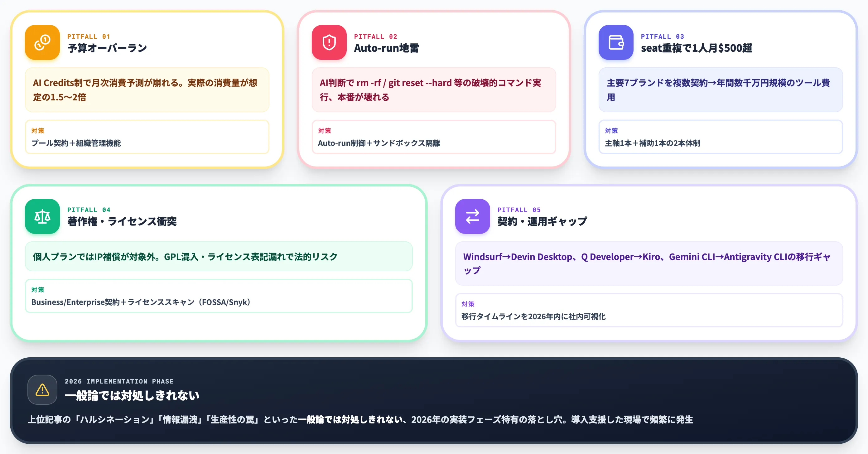Image resolution: width=868 pixels, height=454 pixels.
Task: Click the heading 予算オーバーラン
Action: (x=107, y=48)
